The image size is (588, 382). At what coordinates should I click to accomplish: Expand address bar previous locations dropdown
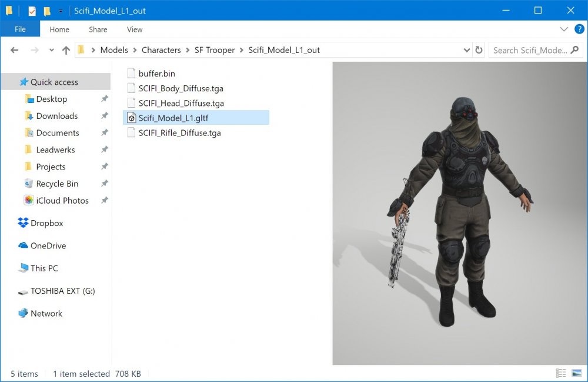click(x=467, y=50)
